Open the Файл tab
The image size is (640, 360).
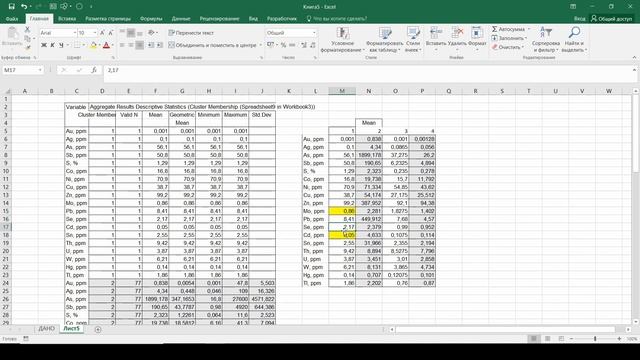(x=12, y=19)
